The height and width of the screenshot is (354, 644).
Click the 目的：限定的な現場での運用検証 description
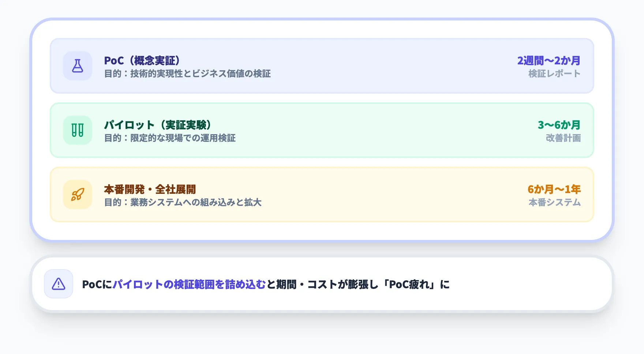point(170,138)
